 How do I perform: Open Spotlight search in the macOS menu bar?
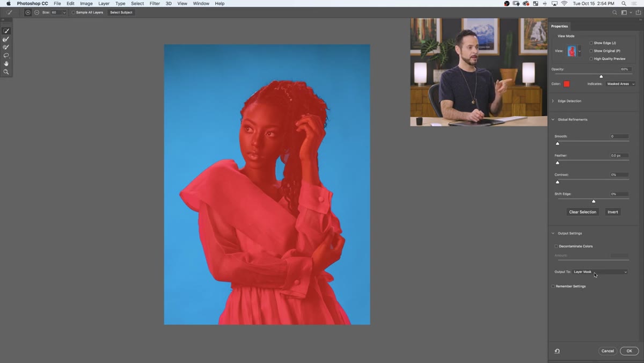[x=624, y=3]
